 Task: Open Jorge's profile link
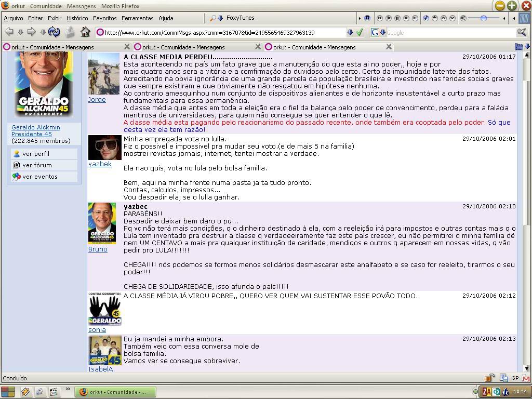pos(97,99)
